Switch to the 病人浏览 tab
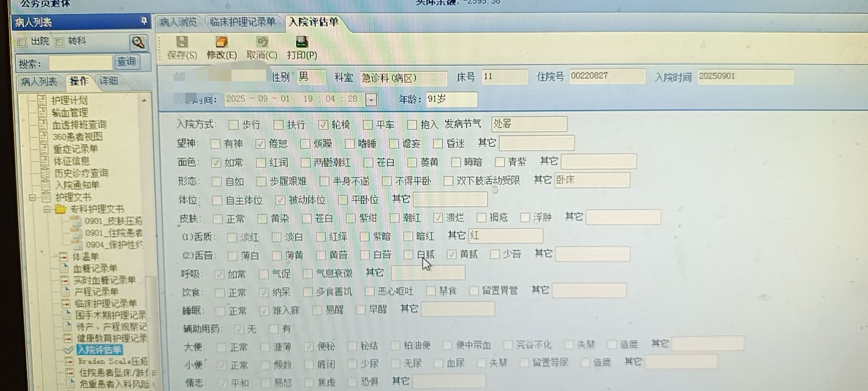 click(x=178, y=22)
